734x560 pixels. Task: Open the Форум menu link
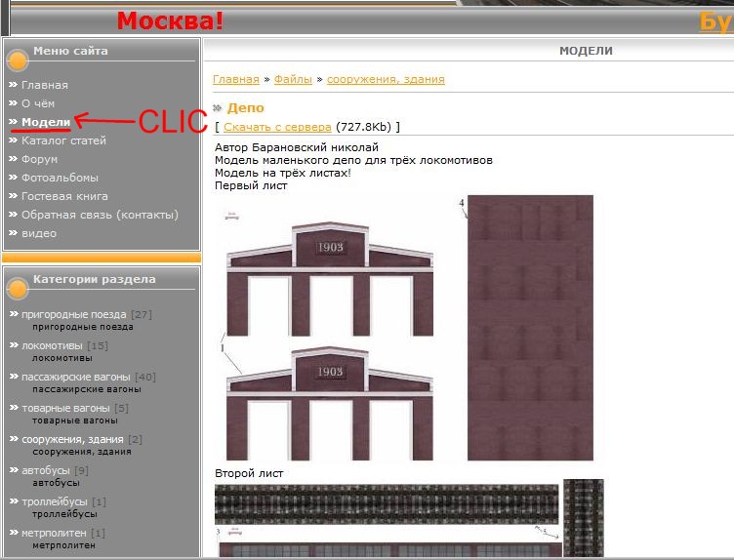pos(39,159)
